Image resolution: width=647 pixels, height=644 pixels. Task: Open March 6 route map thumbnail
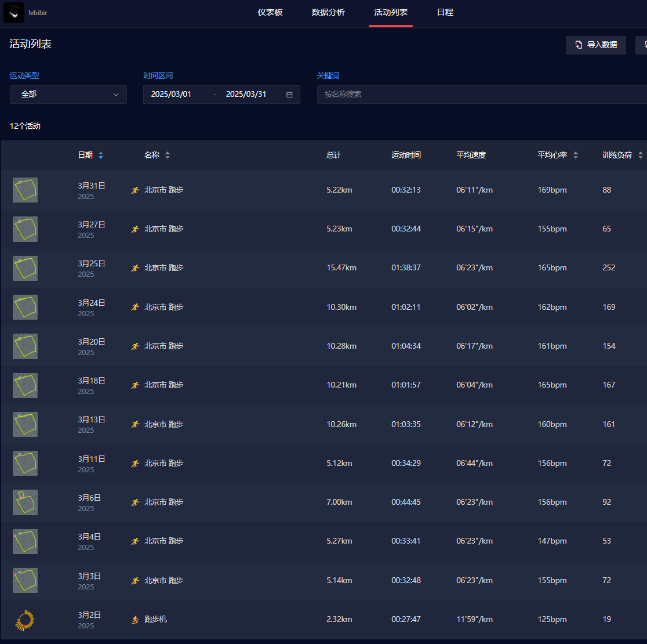25,502
